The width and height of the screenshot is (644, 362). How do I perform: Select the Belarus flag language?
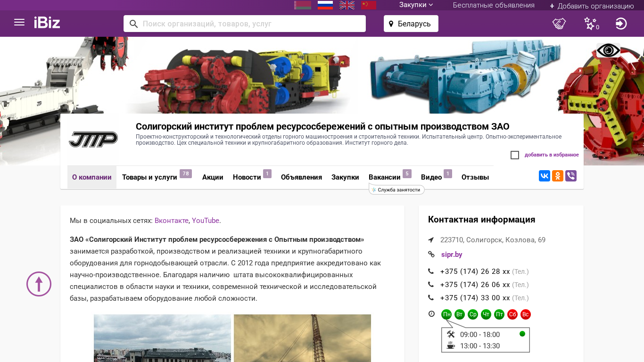[x=303, y=5]
